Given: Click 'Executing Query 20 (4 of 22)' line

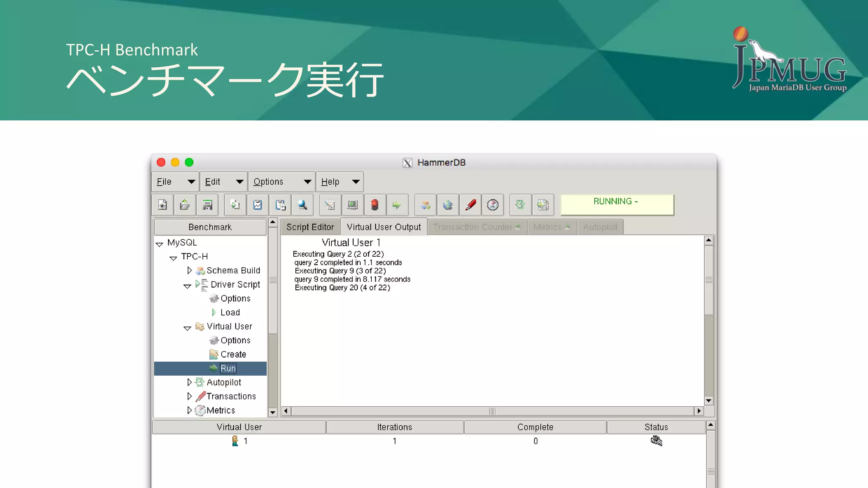Looking at the screenshot, I should [342, 288].
